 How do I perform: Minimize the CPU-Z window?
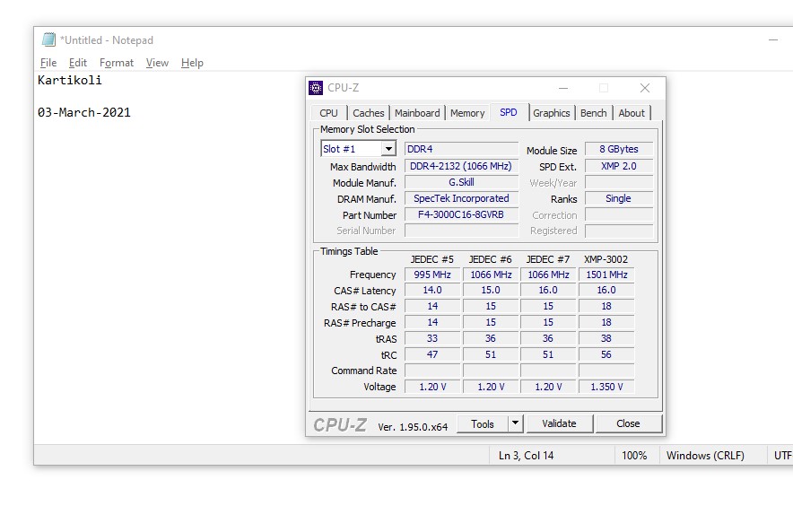pos(562,88)
